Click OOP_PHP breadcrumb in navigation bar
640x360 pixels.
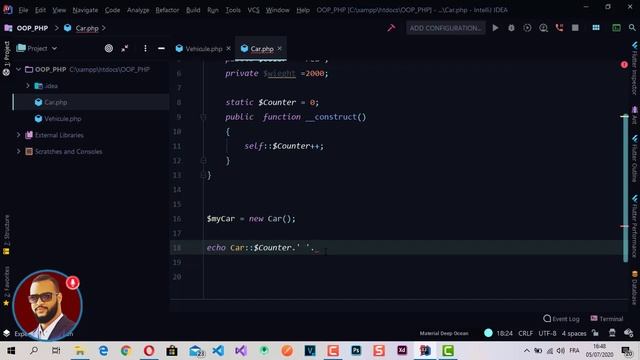tap(32, 28)
